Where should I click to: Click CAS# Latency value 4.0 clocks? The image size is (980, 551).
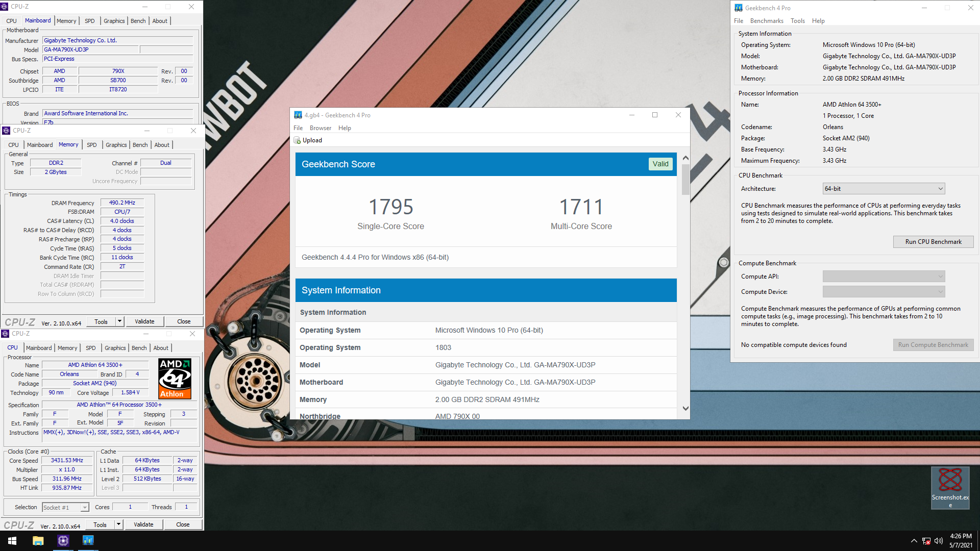coord(122,221)
